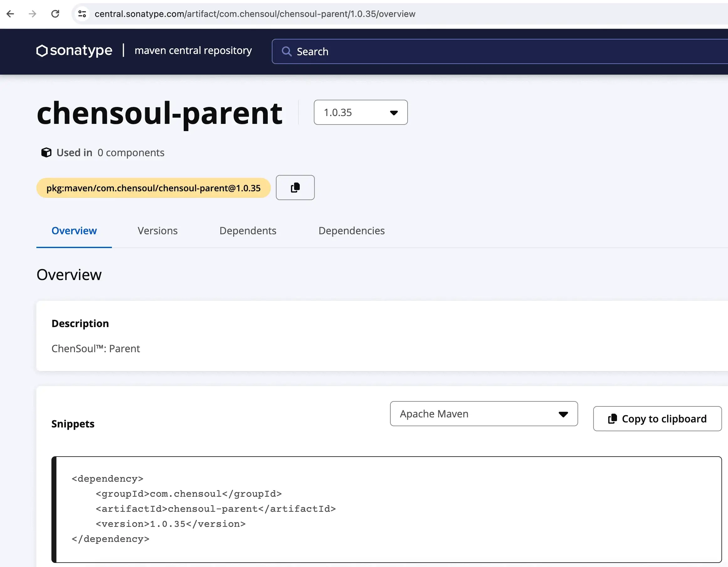Switch to the Overview tab
This screenshot has height=567, width=728.
point(74,231)
